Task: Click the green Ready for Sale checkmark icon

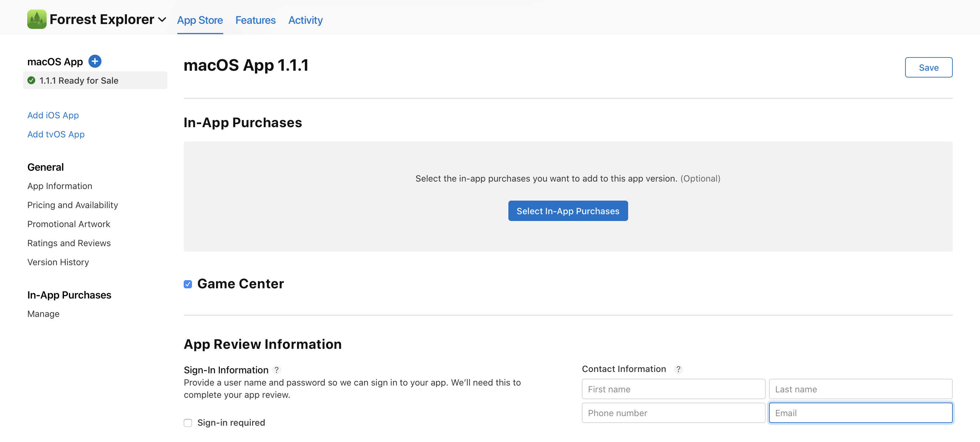Action: click(32, 80)
